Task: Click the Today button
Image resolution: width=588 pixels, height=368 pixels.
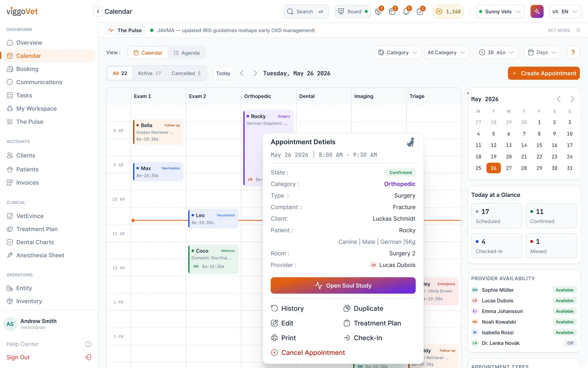Action: pyautogui.click(x=223, y=73)
